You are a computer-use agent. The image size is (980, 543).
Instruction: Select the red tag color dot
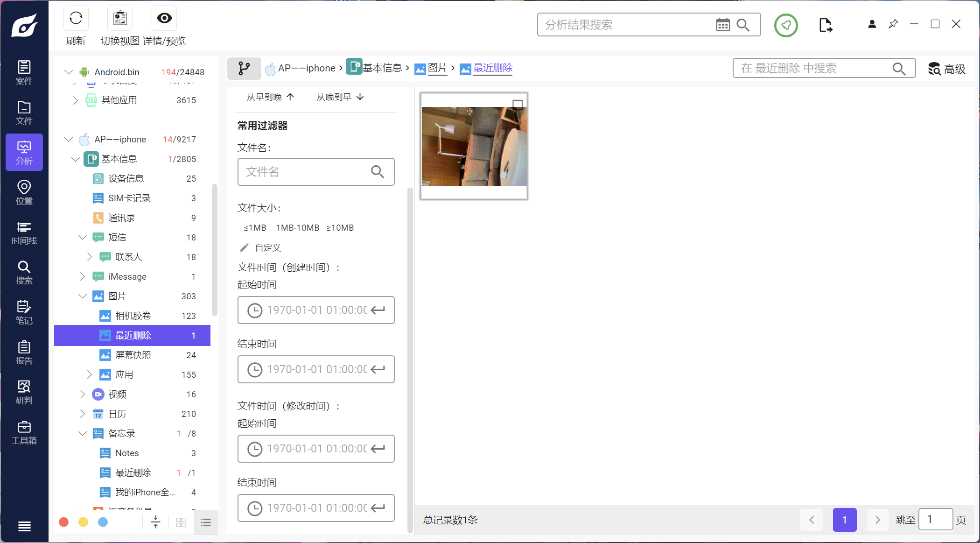[64, 522]
